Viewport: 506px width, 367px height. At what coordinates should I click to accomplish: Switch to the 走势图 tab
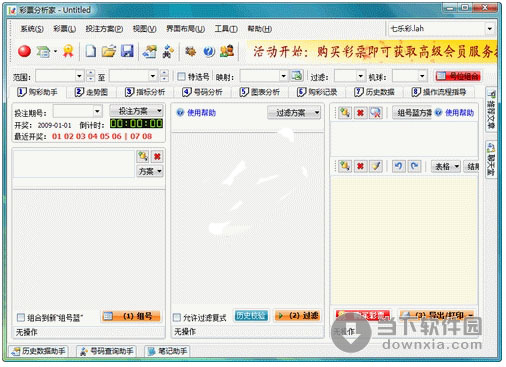pyautogui.click(x=91, y=92)
